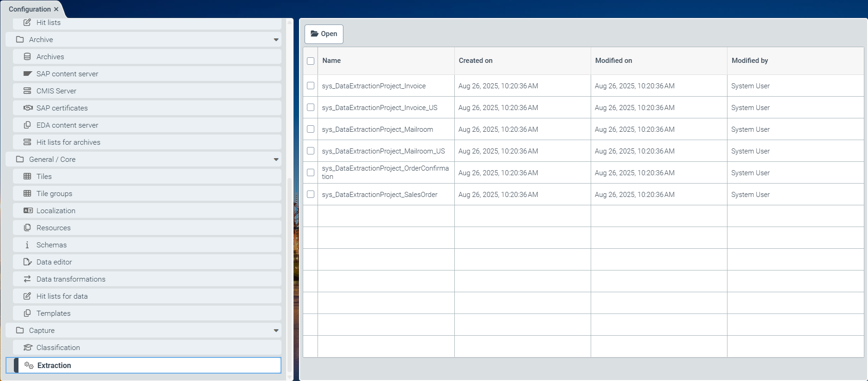The height and width of the screenshot is (381, 868).
Task: Click the SAP certificates handshake icon
Action: click(28, 108)
